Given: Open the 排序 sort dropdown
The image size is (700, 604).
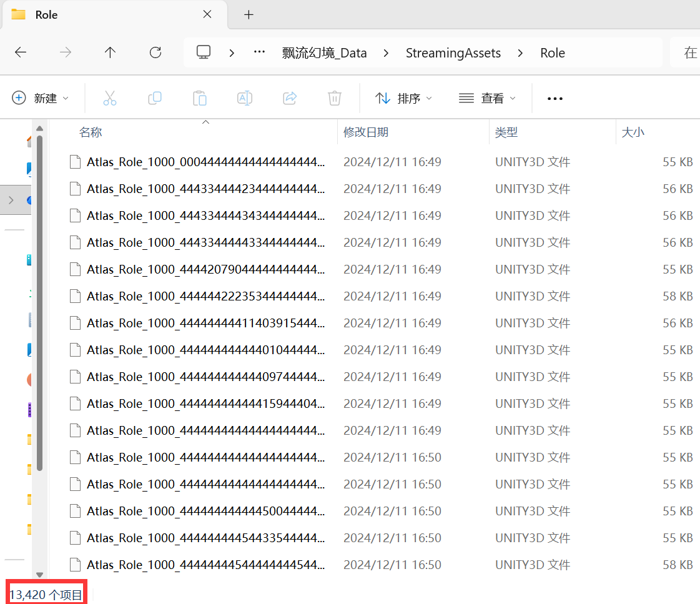Looking at the screenshot, I should pos(403,98).
